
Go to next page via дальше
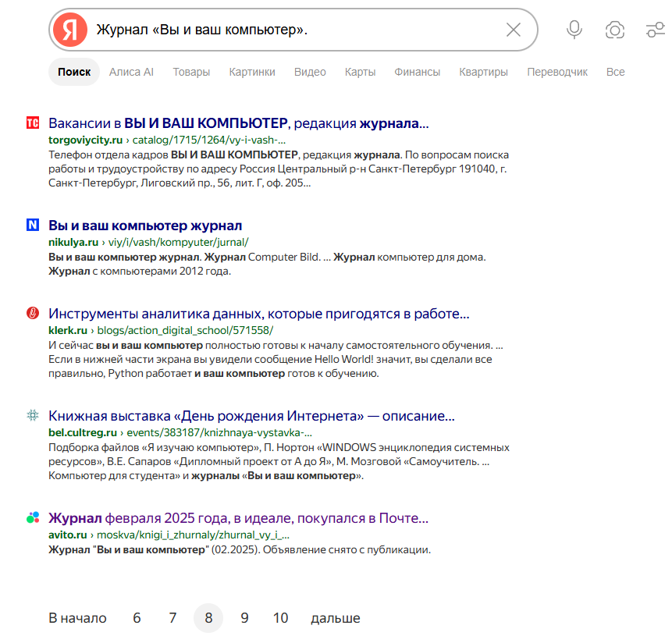335,618
